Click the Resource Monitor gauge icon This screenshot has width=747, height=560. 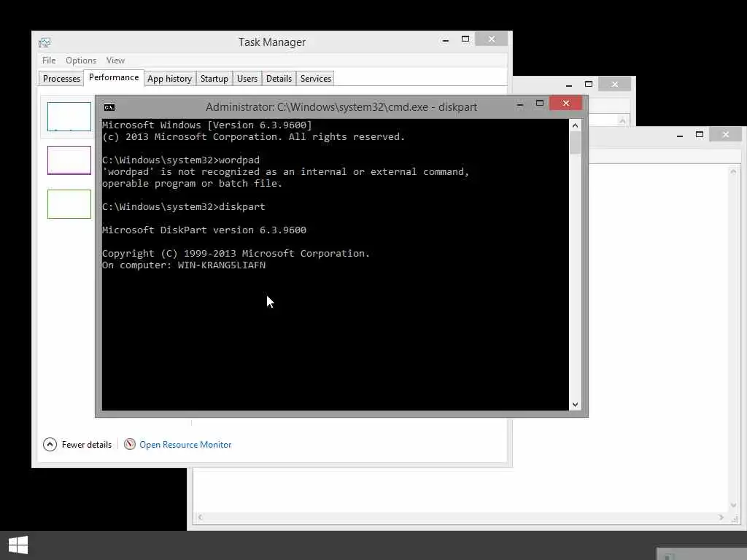pyautogui.click(x=130, y=444)
